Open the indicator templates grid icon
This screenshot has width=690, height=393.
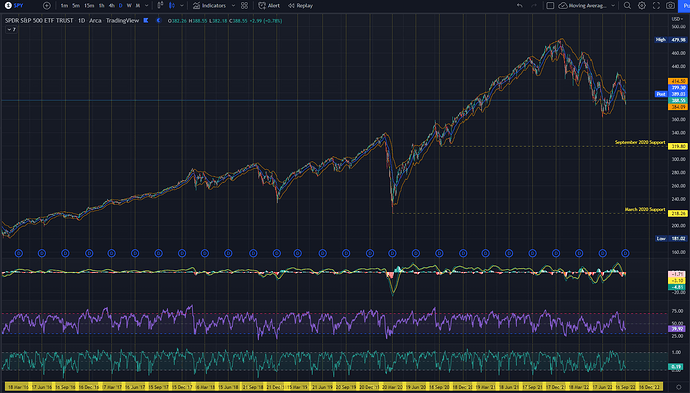[x=244, y=6]
